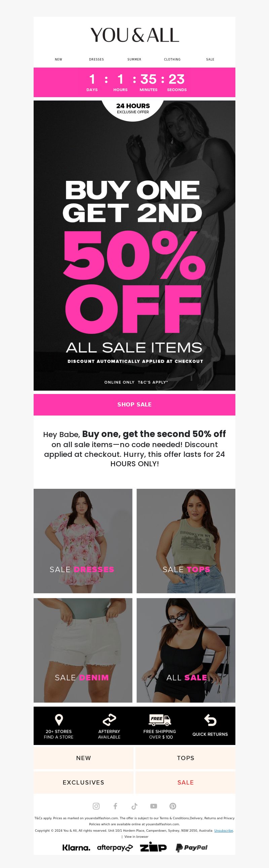This screenshot has height=868, width=269.
Task: Click the You & All logo
Action: point(134,35)
